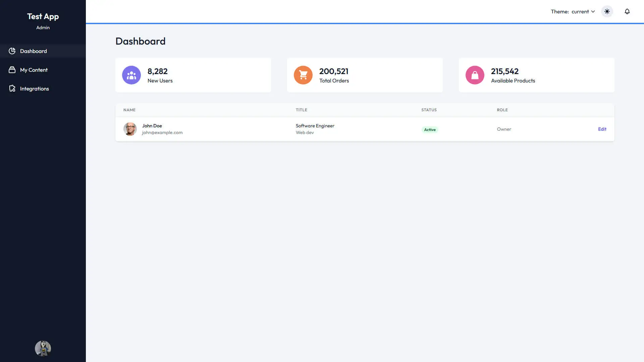Open the bottom-left user avatar

tap(43, 348)
